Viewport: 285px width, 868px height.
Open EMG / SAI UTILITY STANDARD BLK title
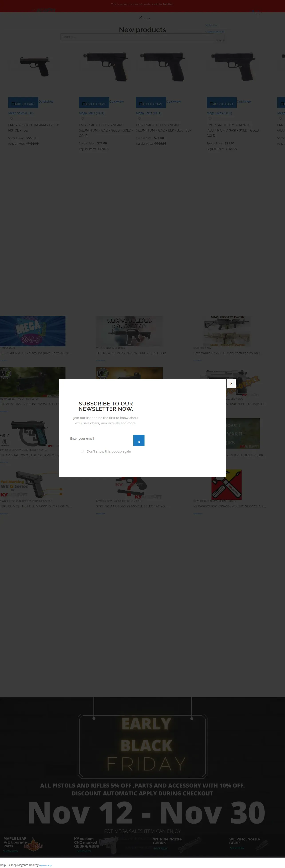[164, 128]
